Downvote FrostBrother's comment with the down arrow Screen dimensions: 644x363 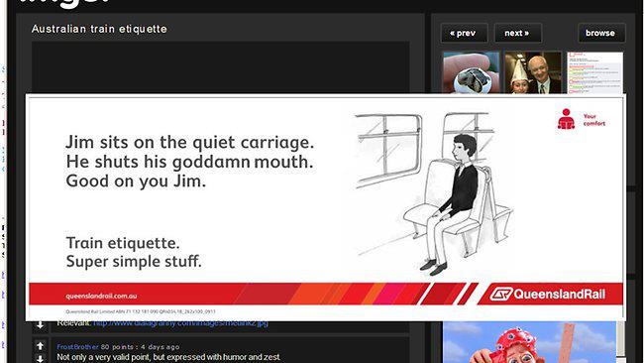point(41,358)
